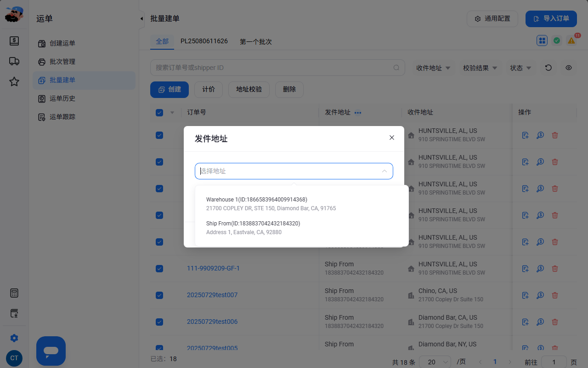
Task: Click the 导入订单 button
Action: pyautogui.click(x=551, y=19)
